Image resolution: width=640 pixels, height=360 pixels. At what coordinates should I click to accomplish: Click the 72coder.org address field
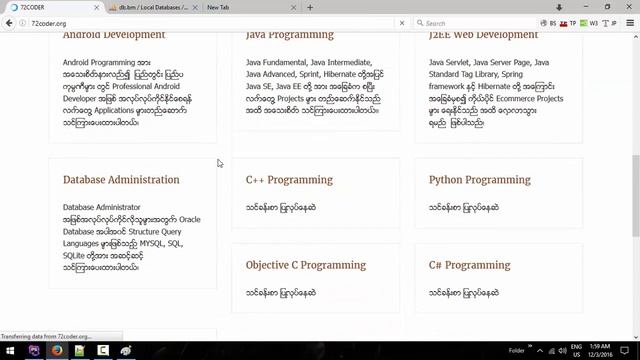click(x=212, y=23)
